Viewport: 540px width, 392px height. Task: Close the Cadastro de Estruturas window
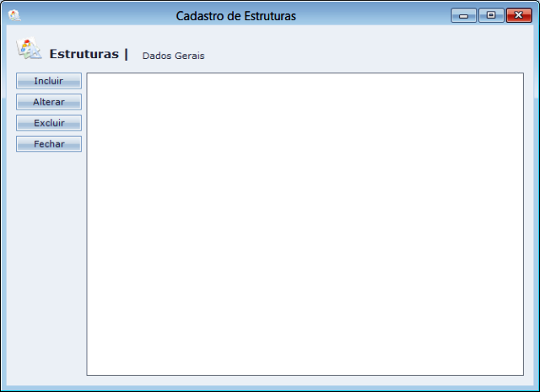click(x=519, y=15)
